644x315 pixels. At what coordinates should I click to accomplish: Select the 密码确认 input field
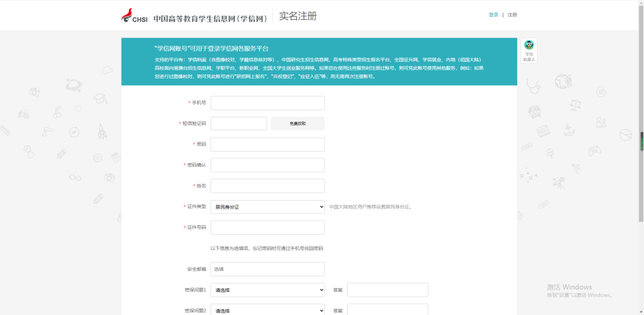267,165
